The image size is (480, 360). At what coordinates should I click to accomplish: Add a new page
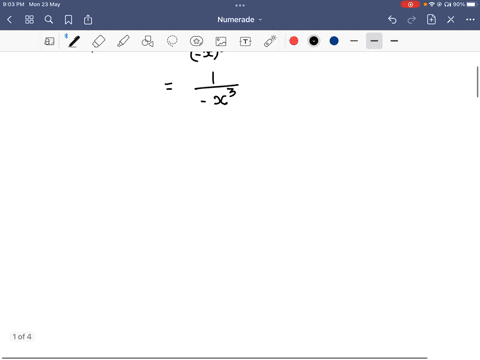pyautogui.click(x=431, y=20)
